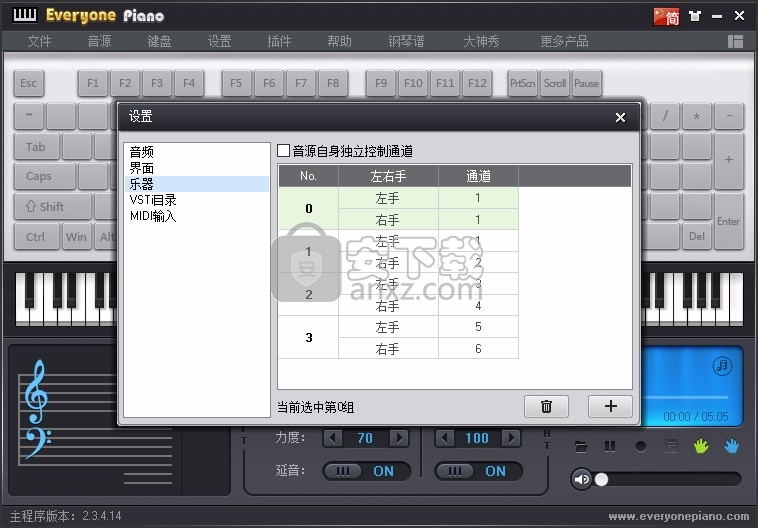Open the skin shirt icon in title bar
Image resolution: width=758 pixels, height=528 pixels.
coord(695,16)
